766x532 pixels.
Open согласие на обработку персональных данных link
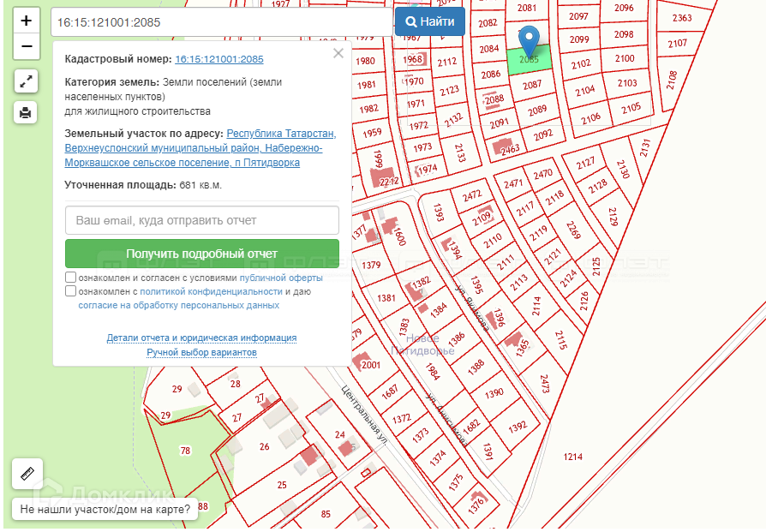coord(179,305)
